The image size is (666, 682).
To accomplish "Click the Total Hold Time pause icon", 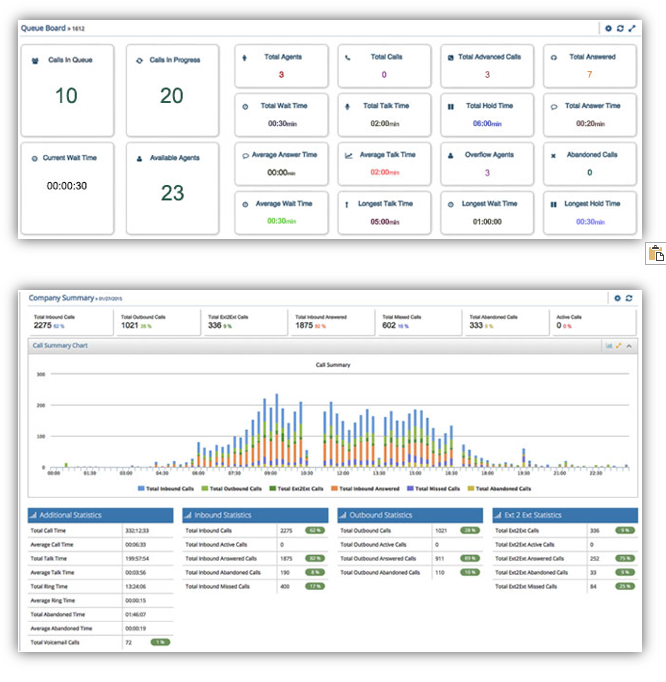I will tap(451, 107).
